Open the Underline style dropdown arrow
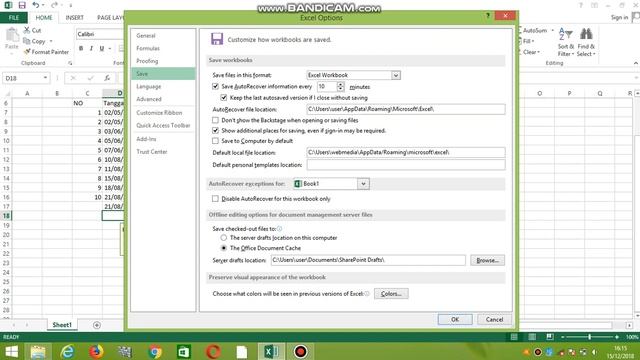640x360 pixels. click(x=110, y=49)
